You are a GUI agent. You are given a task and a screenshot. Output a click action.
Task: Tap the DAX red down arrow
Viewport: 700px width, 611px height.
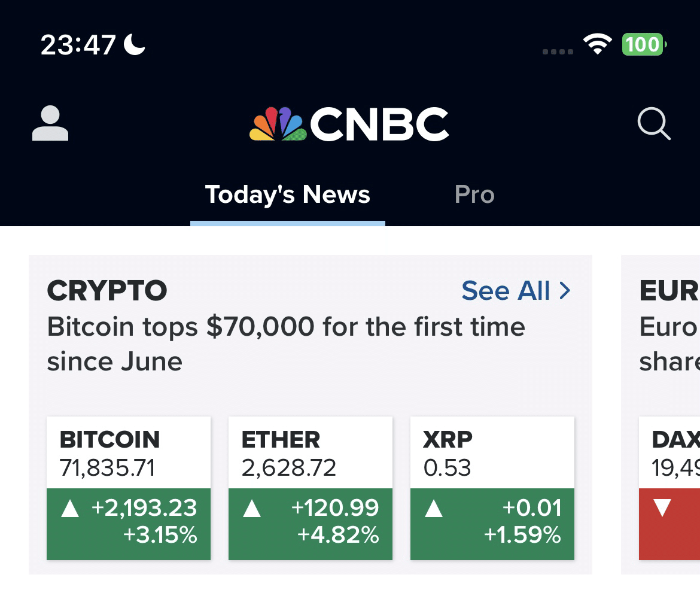pos(662,509)
